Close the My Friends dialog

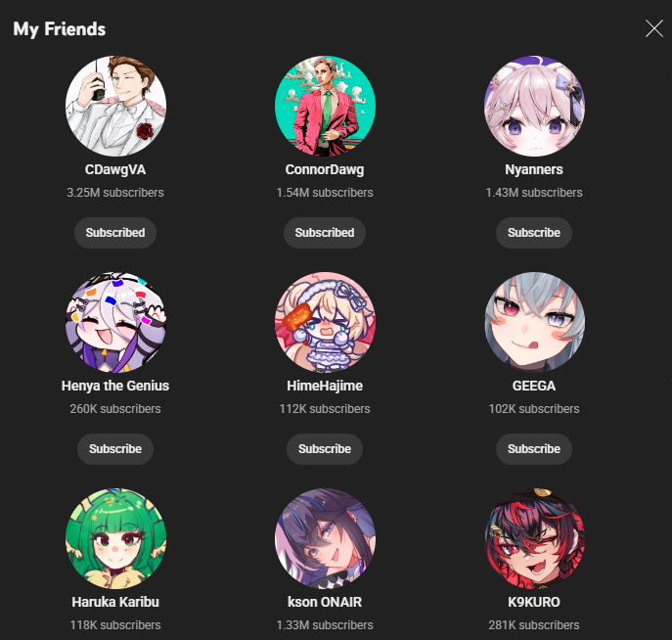pos(654,28)
